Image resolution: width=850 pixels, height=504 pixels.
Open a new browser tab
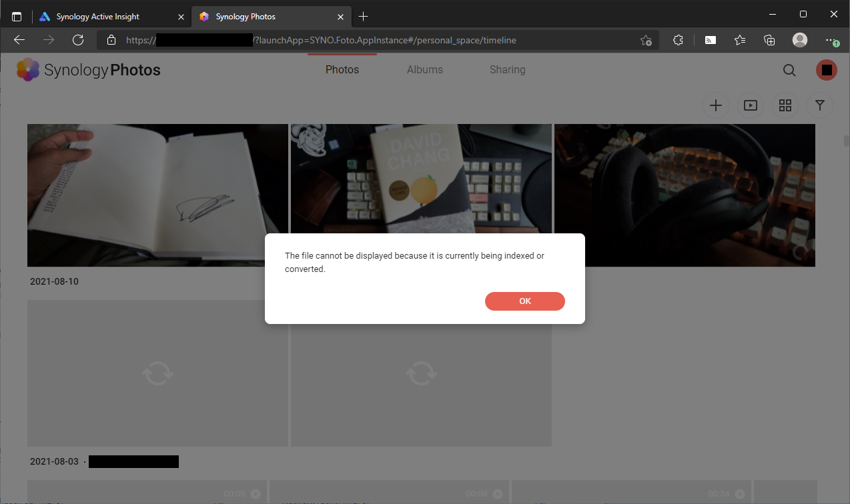point(363,16)
